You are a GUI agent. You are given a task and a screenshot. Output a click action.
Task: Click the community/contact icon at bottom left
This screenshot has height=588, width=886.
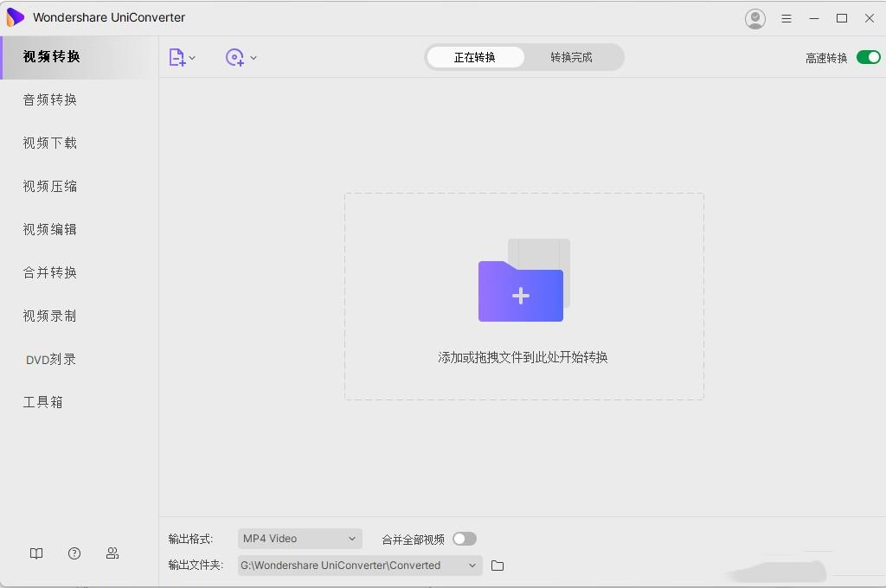pos(112,553)
